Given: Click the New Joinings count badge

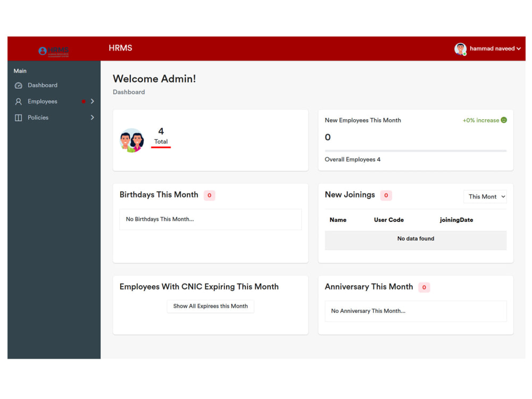Looking at the screenshot, I should click(x=386, y=195).
